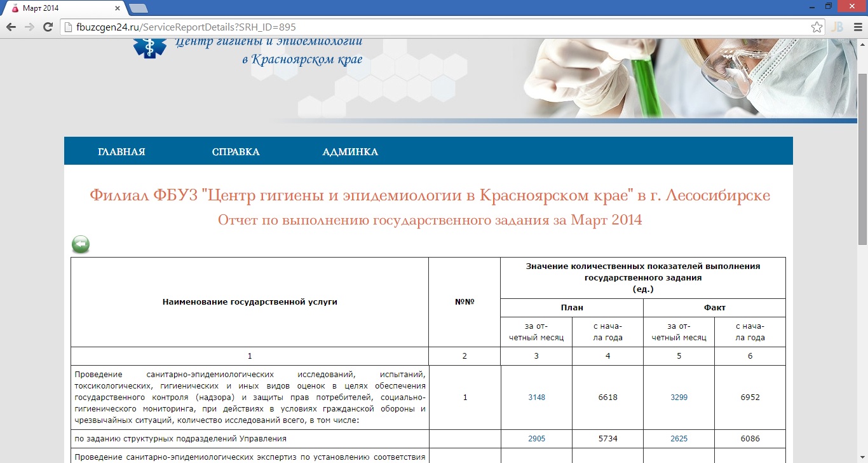Open the plan value link 3148
Image resolution: width=868 pixels, height=463 pixels.
537,397
